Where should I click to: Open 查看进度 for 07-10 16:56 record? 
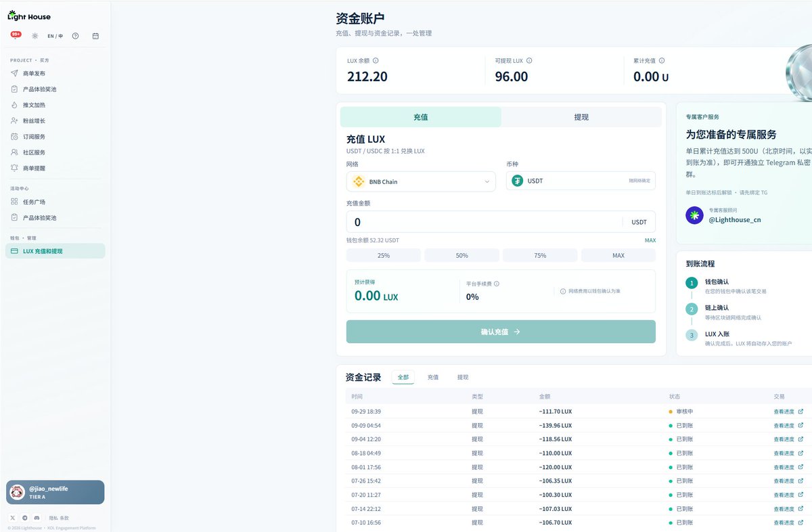pyautogui.click(x=788, y=523)
